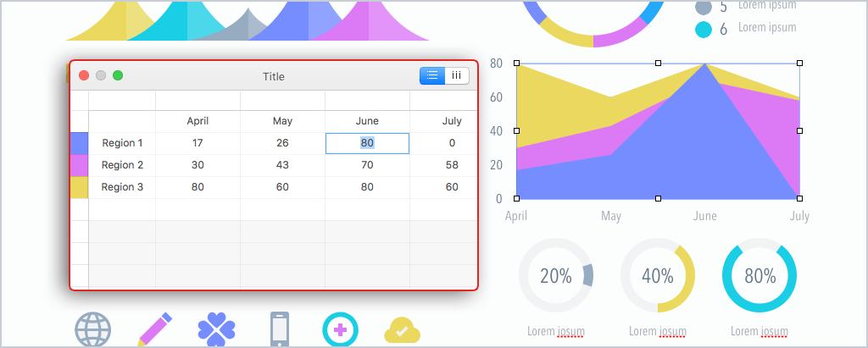The width and height of the screenshot is (868, 348).
Task: Click the purple Region 2 color swatch
Action: (79, 165)
